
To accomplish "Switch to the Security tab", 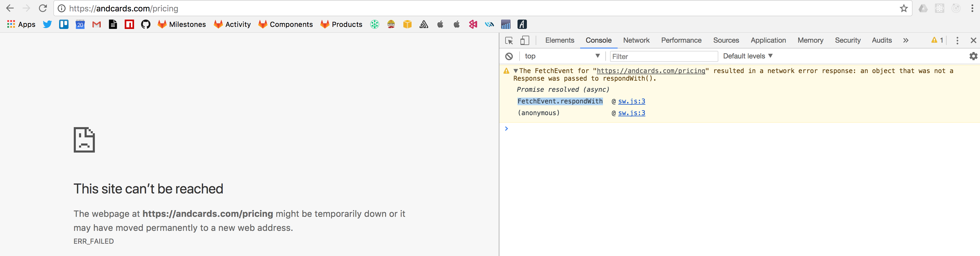I will 848,40.
